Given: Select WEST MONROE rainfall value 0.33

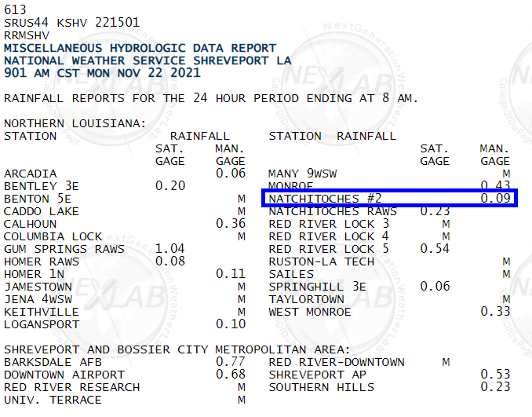Looking at the screenshot, I should point(495,312).
